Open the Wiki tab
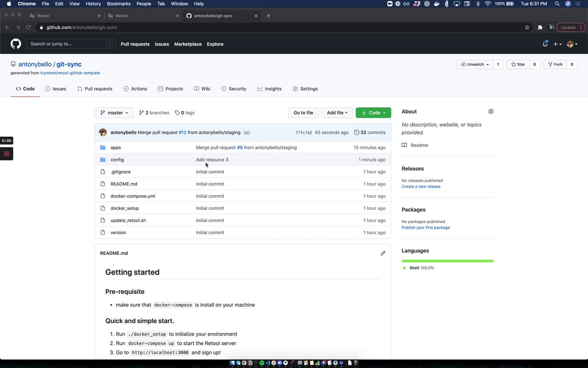This screenshot has width=588, height=368. pos(202,89)
